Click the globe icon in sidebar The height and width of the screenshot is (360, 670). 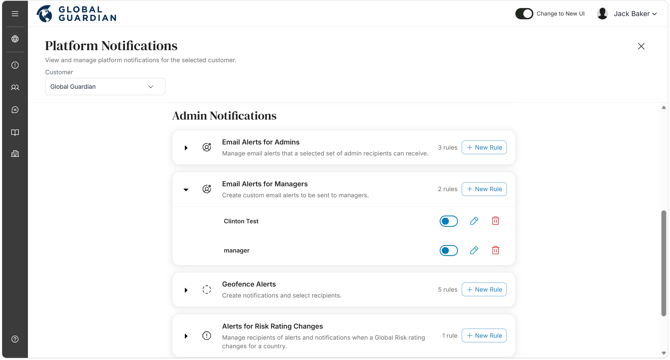(x=15, y=39)
